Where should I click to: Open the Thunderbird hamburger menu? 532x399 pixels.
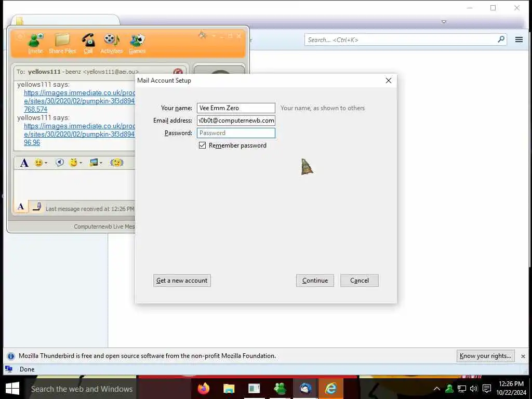point(519,39)
